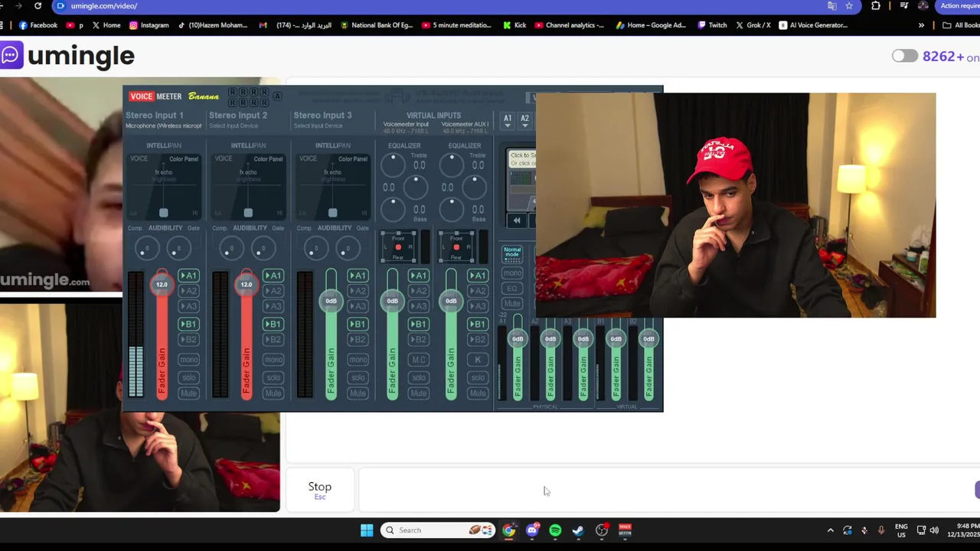980x551 pixels.
Task: Open the Facebook bookmark
Action: tap(38, 25)
